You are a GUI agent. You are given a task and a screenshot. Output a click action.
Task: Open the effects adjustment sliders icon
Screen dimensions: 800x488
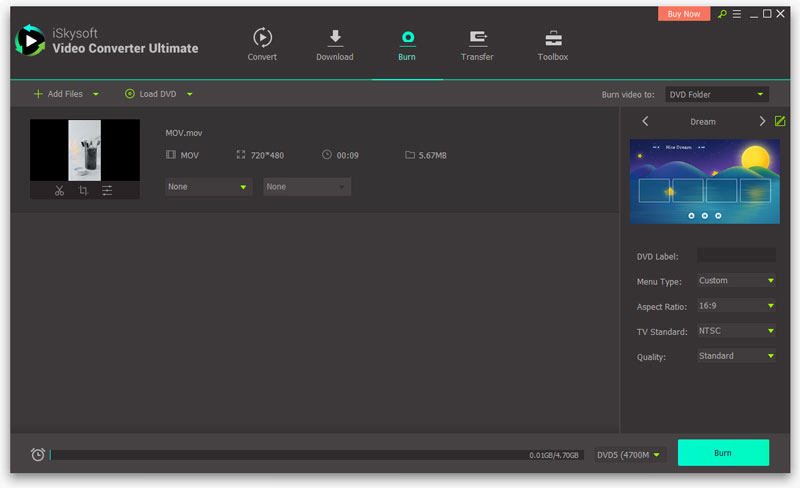tap(107, 191)
